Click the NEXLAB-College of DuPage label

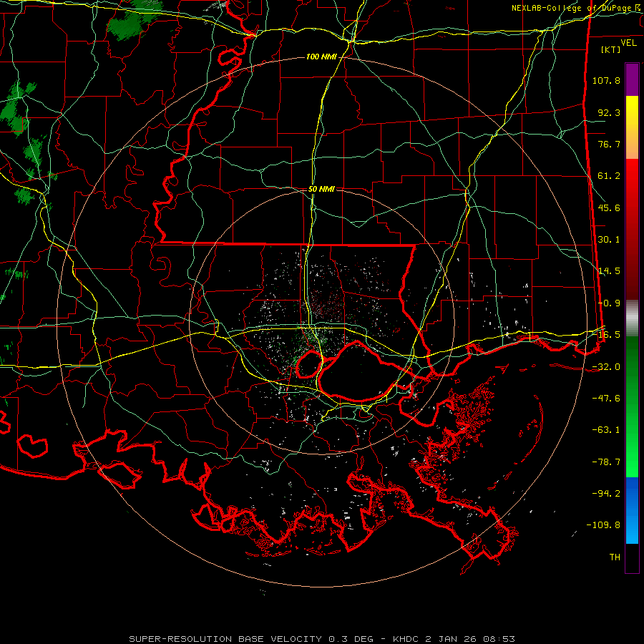(575, 8)
